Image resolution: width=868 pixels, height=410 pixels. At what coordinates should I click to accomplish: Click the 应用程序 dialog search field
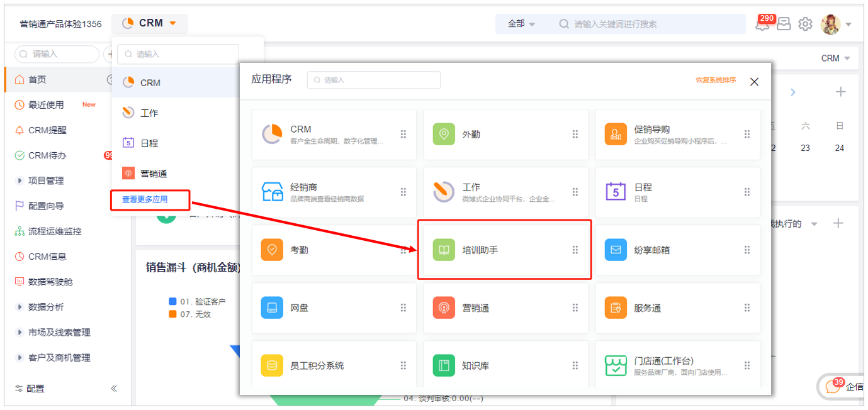click(374, 80)
